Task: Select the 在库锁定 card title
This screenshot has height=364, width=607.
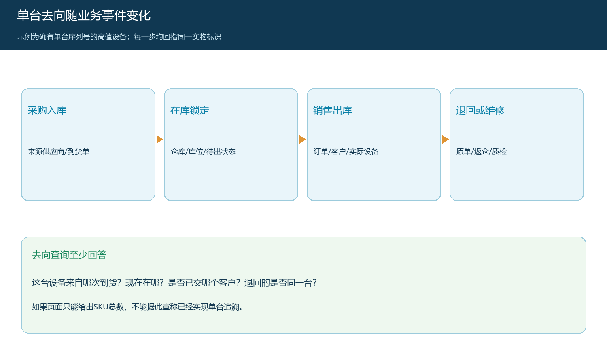Action: (x=190, y=110)
